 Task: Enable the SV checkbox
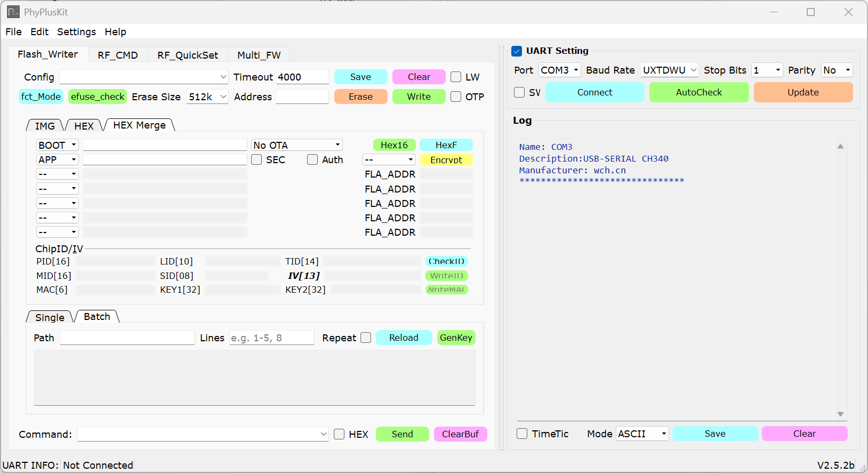pyautogui.click(x=519, y=92)
